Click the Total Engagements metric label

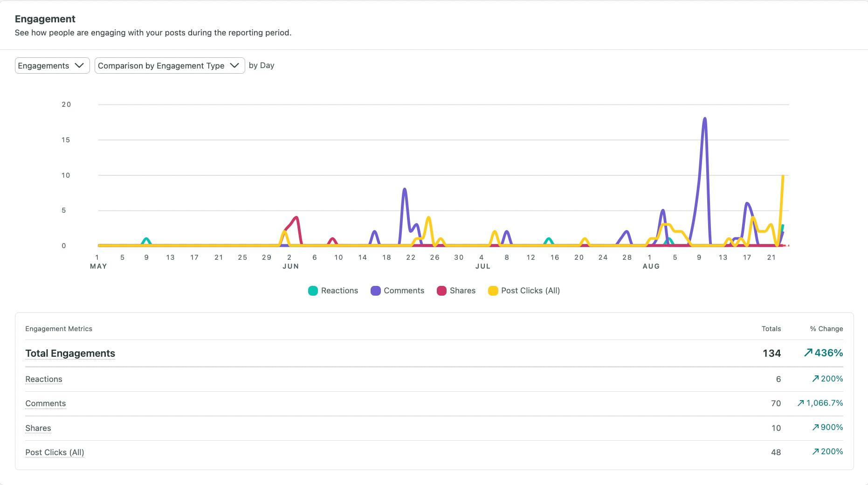click(x=70, y=353)
